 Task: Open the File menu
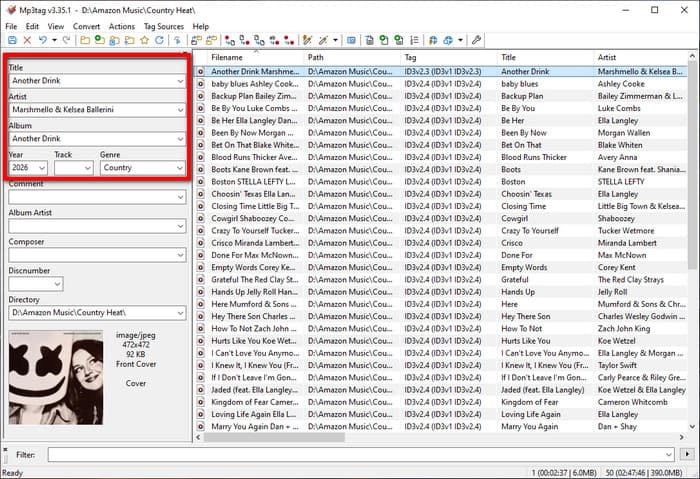(11, 26)
